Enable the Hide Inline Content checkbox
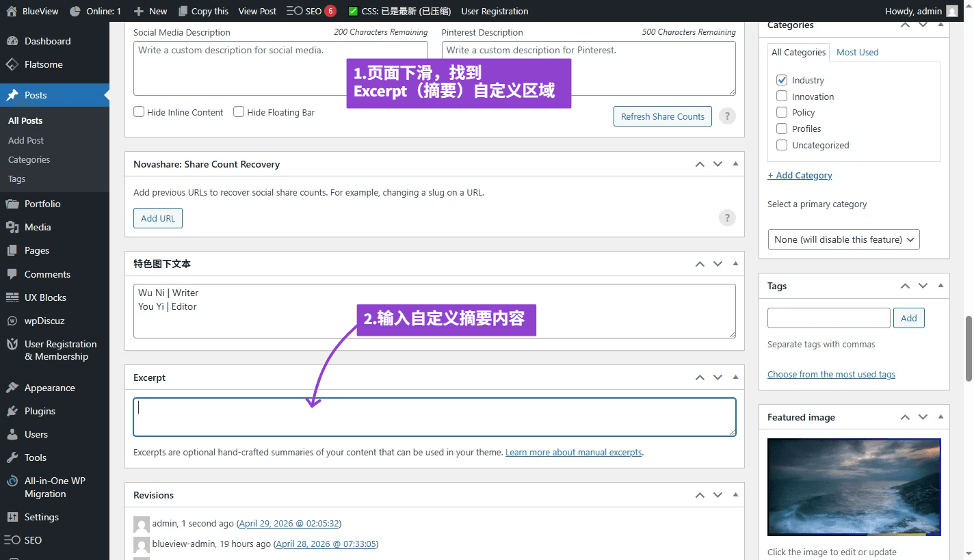Viewport: 974px width, 560px height. [139, 111]
